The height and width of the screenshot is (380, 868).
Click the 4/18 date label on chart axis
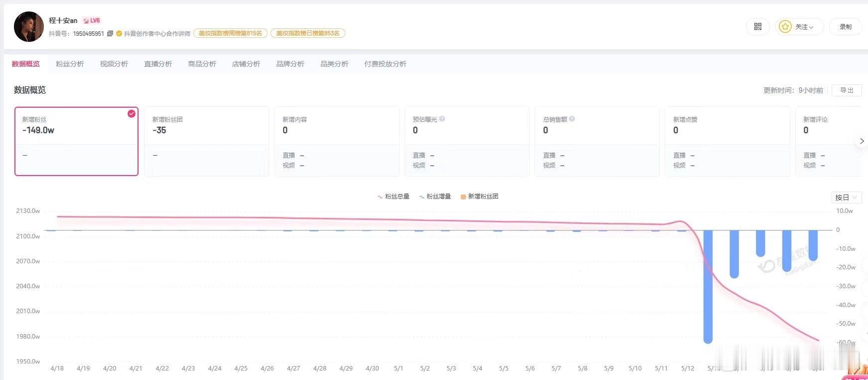coord(57,369)
